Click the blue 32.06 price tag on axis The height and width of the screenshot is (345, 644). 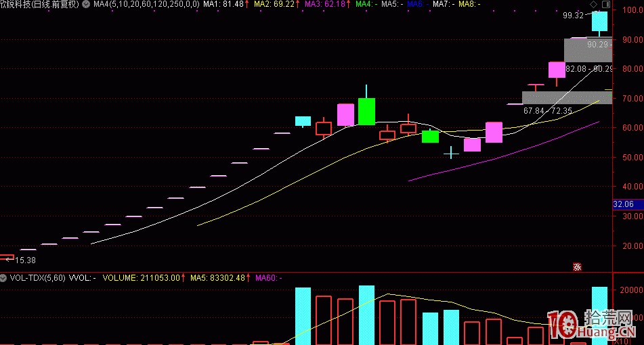pyautogui.click(x=623, y=204)
